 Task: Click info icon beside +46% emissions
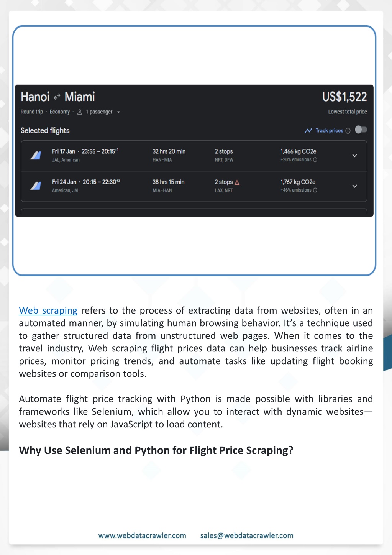point(315,190)
